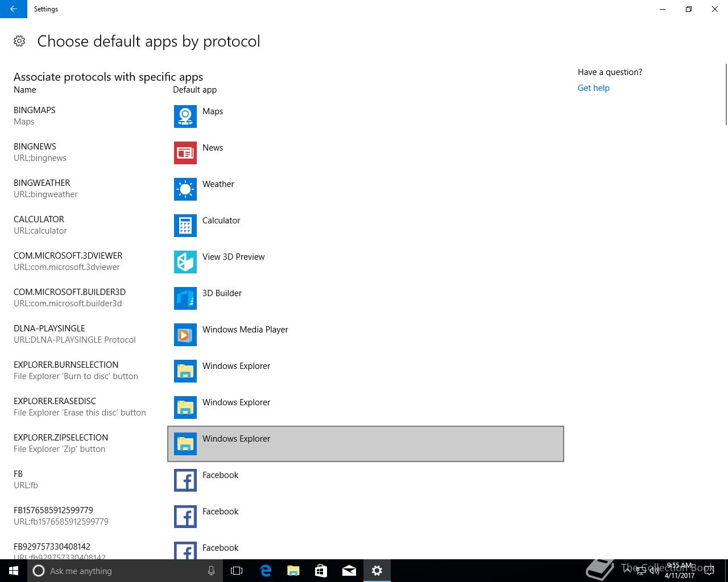
Task: Click 'Associate protocols with specific apps' heading
Action: (108, 77)
